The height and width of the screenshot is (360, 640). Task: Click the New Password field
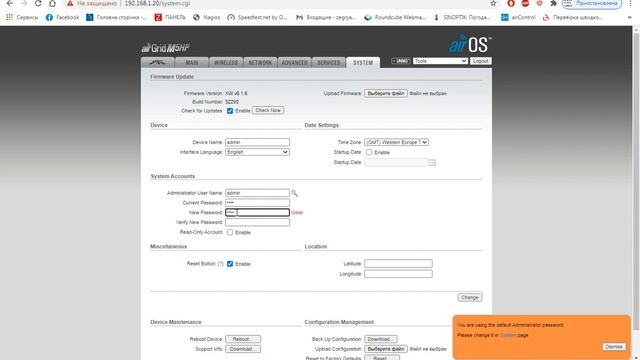point(257,212)
